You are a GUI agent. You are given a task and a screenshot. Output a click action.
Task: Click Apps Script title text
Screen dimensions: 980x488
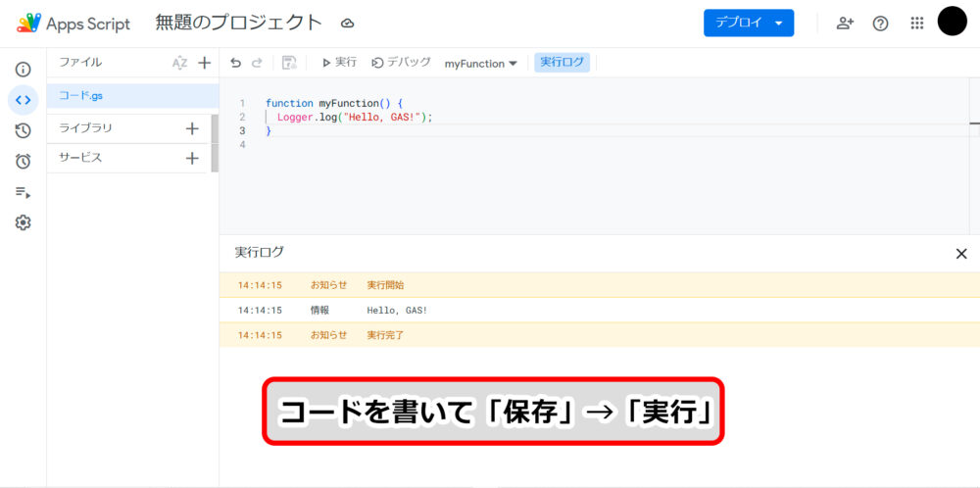[x=88, y=24]
